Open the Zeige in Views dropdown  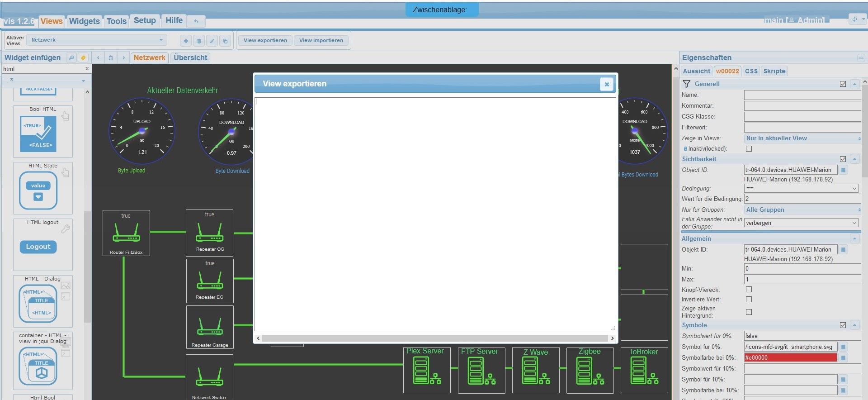pos(802,138)
